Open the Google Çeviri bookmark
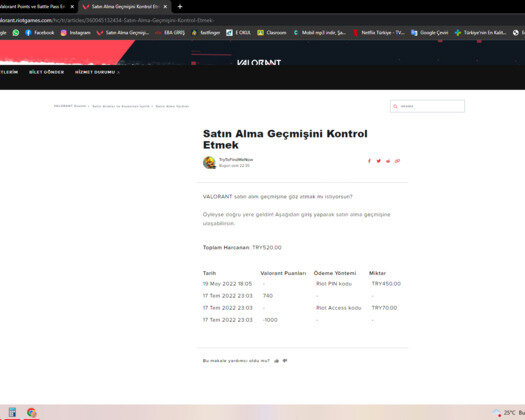 pyautogui.click(x=430, y=32)
